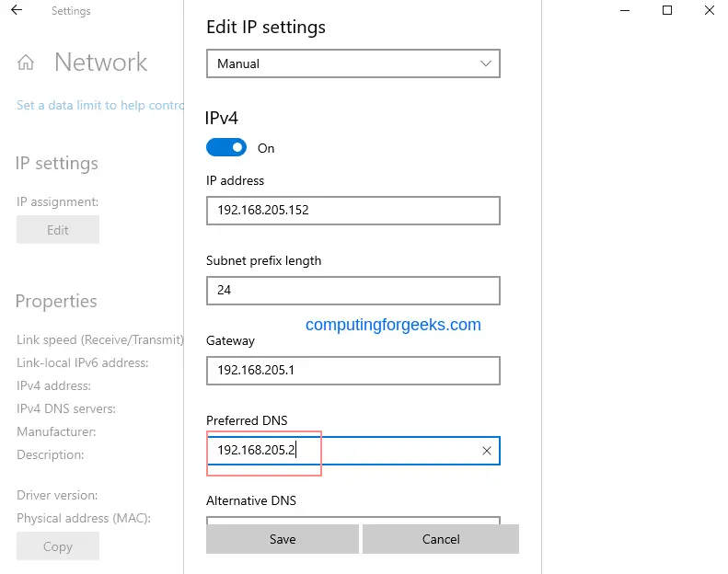Click the "Physical address (MAC):" row
Image resolution: width=728 pixels, height=574 pixels.
point(84,518)
